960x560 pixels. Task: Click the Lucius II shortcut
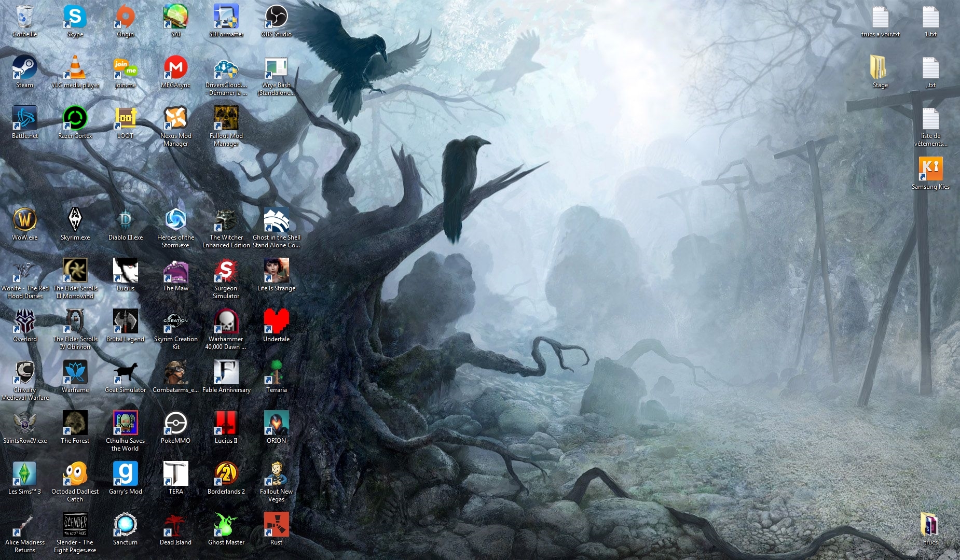click(x=226, y=423)
